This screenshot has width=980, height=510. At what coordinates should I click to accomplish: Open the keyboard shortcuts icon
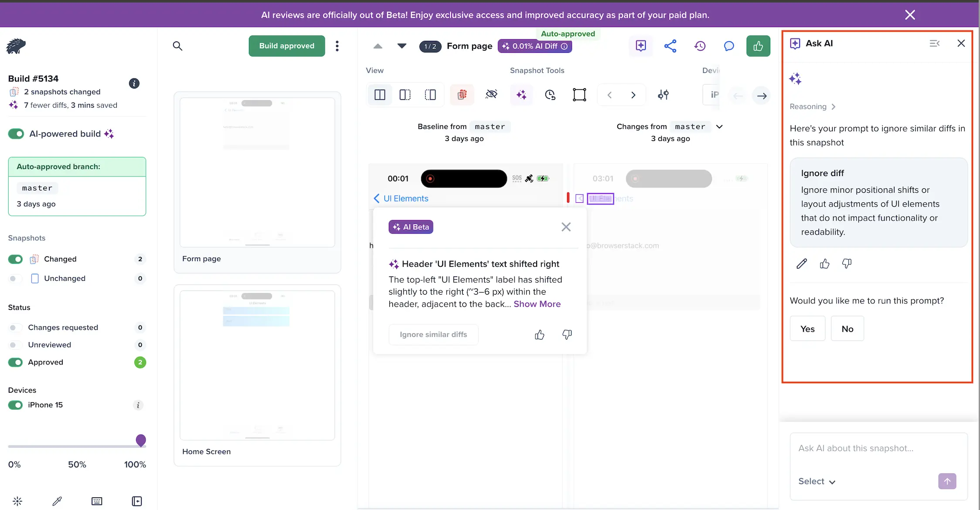point(97,500)
